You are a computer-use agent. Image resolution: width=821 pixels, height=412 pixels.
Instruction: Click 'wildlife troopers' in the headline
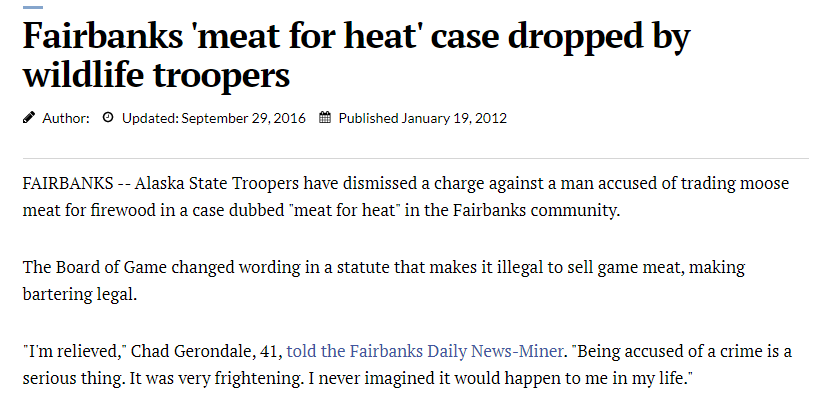156,74
